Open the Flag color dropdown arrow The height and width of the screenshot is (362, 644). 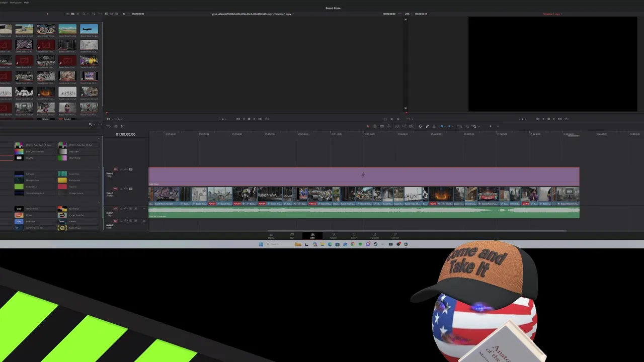coord(445,126)
